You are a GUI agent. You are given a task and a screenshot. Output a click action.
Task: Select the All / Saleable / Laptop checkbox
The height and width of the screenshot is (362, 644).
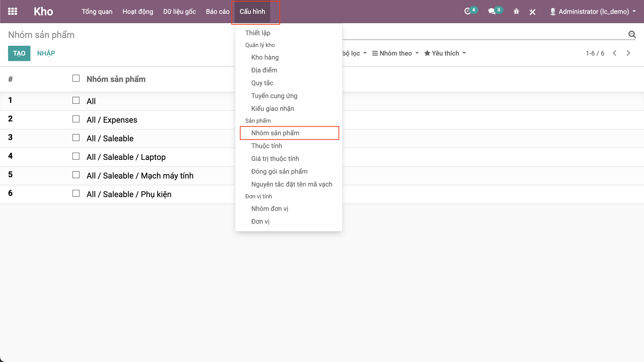coord(76,156)
